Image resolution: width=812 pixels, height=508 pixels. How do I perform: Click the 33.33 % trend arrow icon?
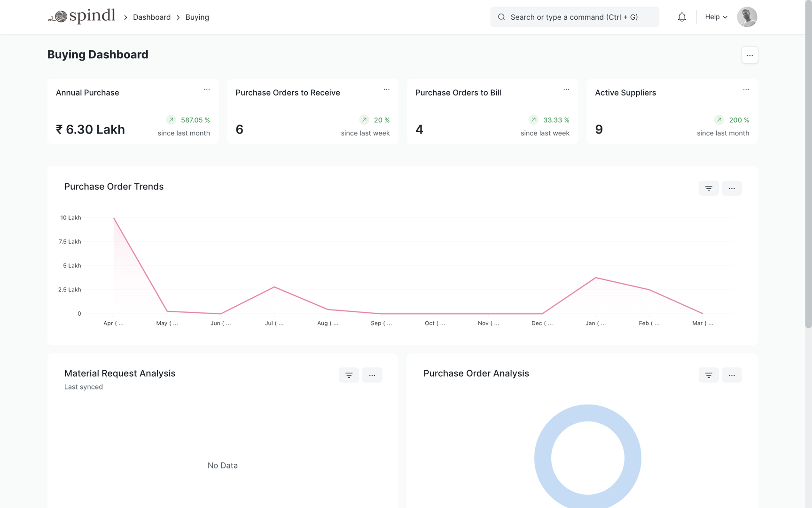(x=533, y=119)
